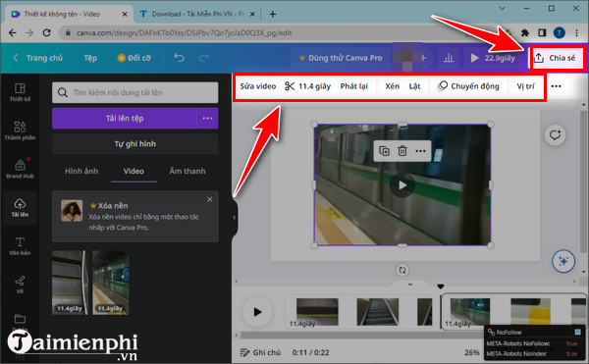Viewport: 589px width, 364px height.
Task: Collapse the side panel with arrow
Action: pyautogui.click(x=234, y=217)
